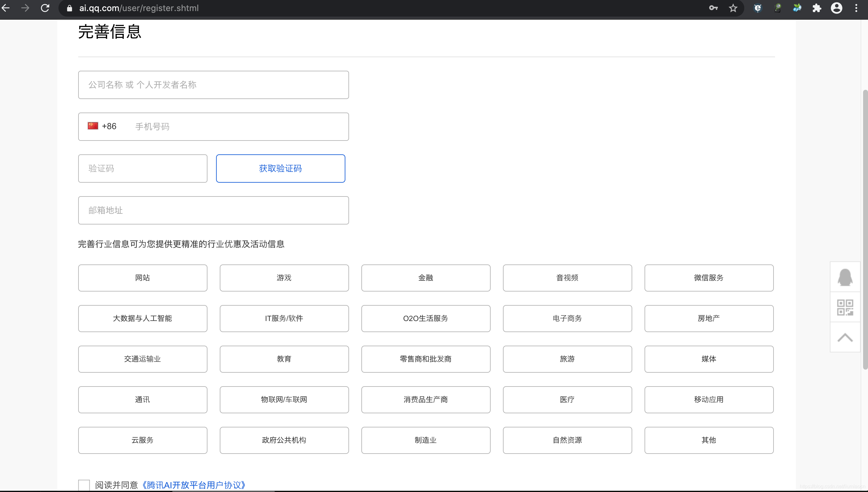Open the Chrome profile avatar icon
This screenshot has height=492, width=868.
[836, 8]
